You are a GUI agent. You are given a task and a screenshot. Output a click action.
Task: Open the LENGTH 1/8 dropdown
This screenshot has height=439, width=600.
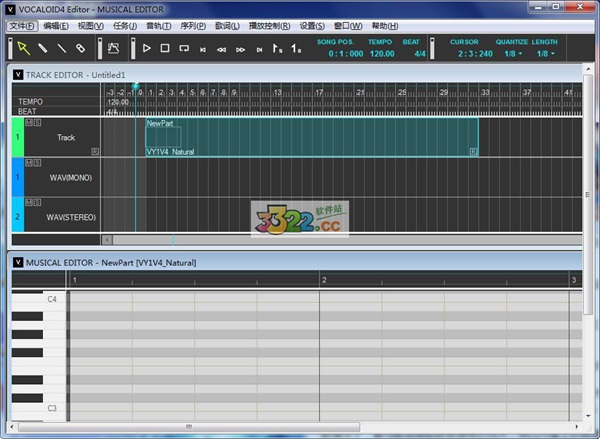pos(545,53)
